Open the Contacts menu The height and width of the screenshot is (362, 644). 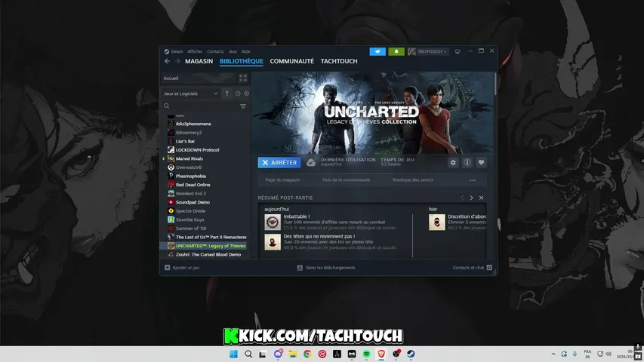coord(215,51)
